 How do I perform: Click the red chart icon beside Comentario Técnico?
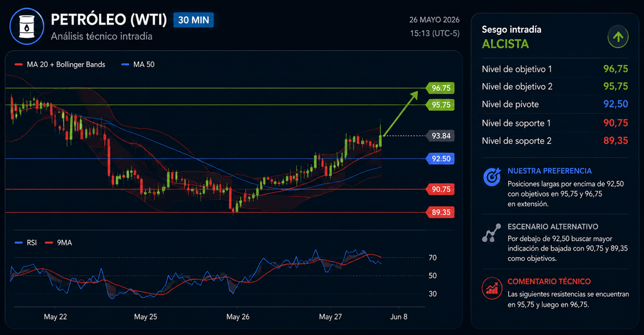(491, 288)
